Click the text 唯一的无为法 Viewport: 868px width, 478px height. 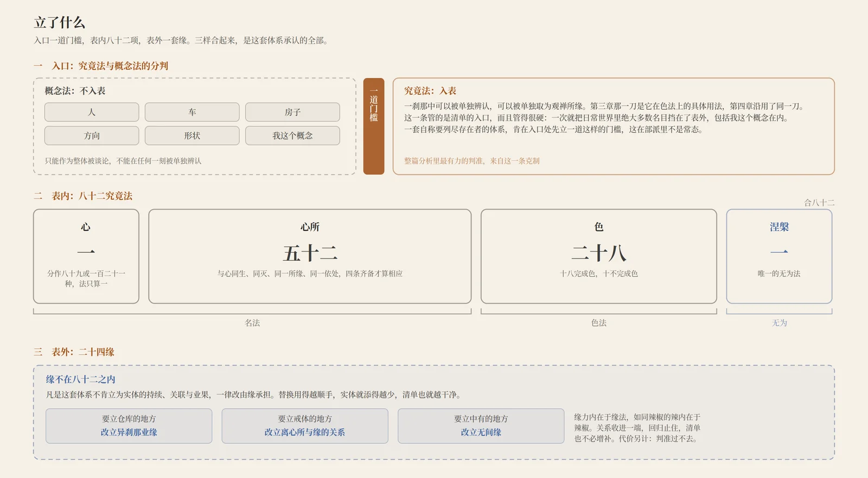pyautogui.click(x=779, y=274)
